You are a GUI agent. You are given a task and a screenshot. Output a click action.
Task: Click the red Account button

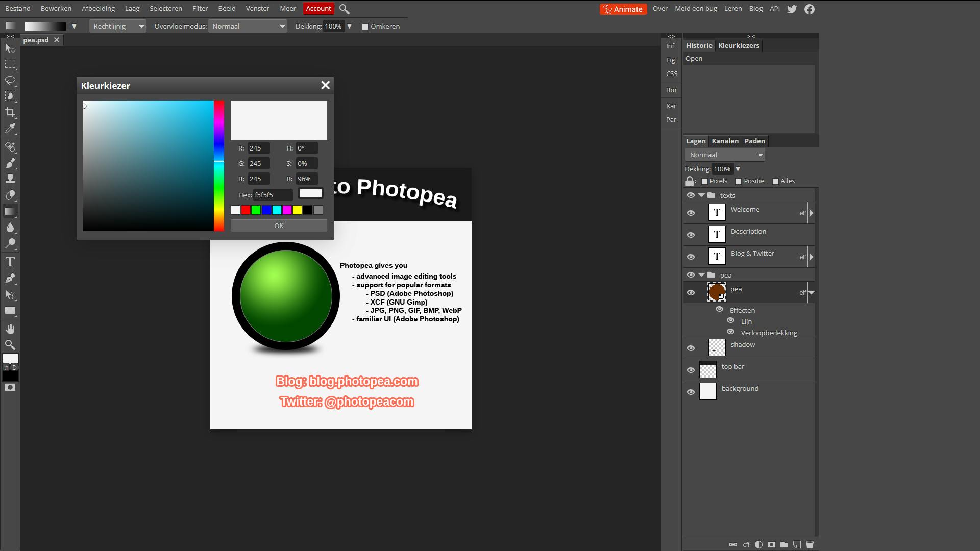point(318,9)
